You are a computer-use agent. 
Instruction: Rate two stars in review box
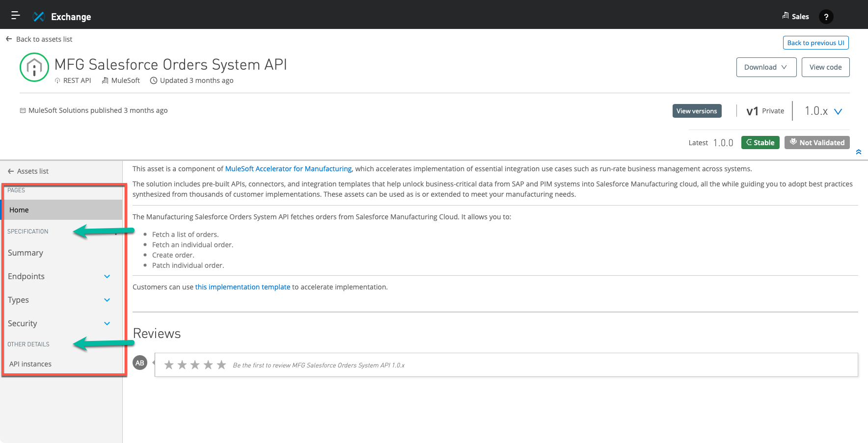[x=182, y=365]
